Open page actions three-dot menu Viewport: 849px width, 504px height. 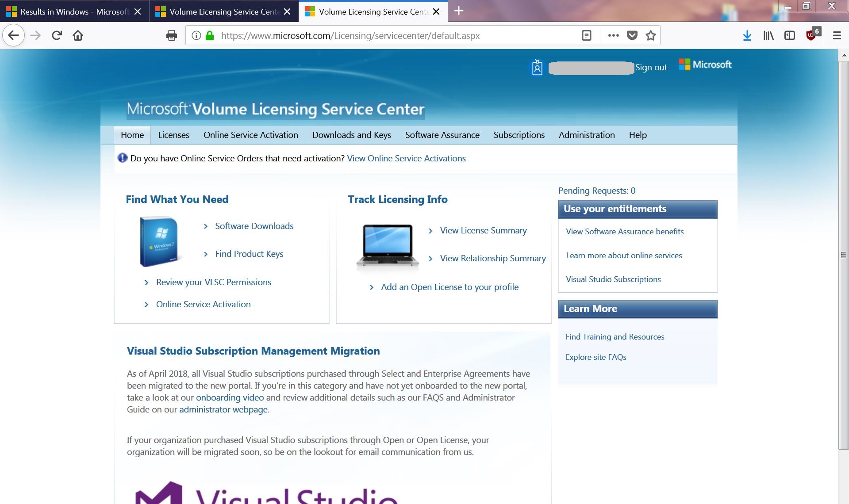613,35
